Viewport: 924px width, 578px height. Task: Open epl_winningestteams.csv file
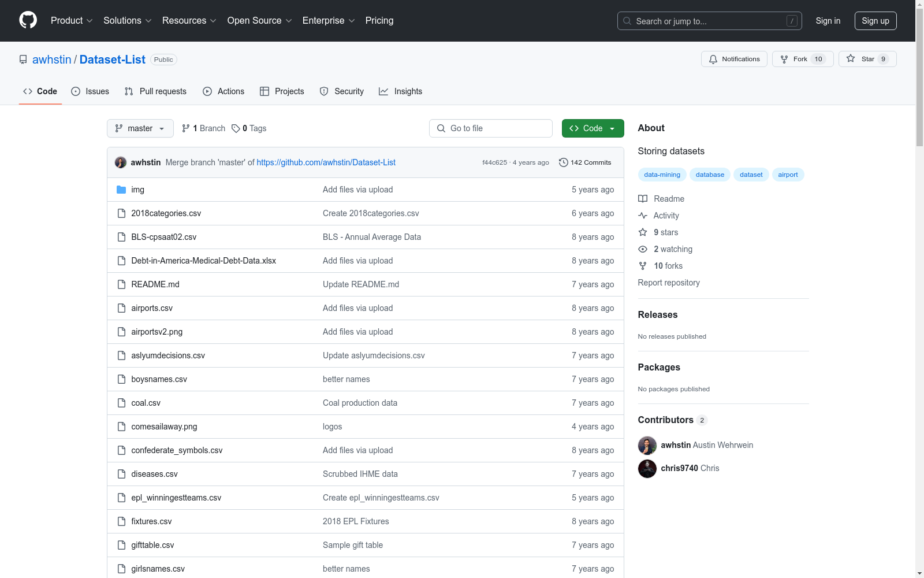point(176,498)
